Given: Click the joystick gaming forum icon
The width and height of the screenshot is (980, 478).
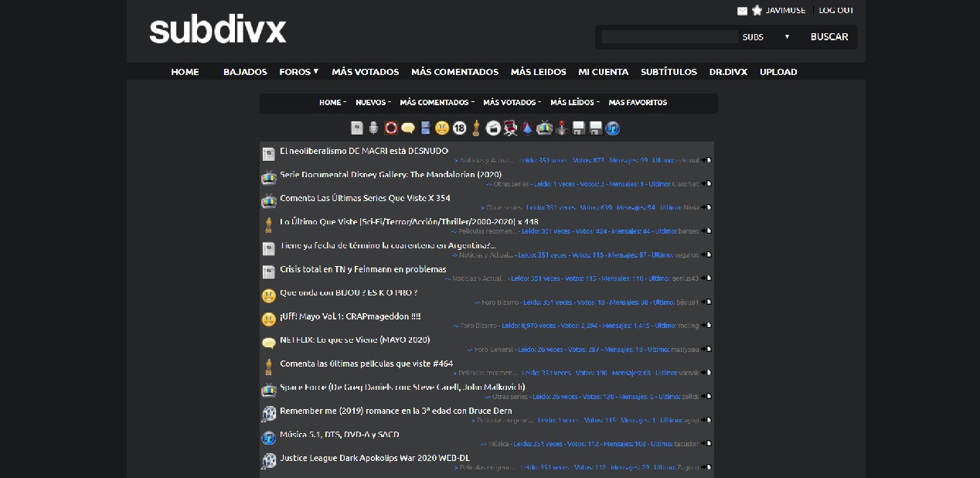Looking at the screenshot, I should pyautogui.click(x=562, y=128).
